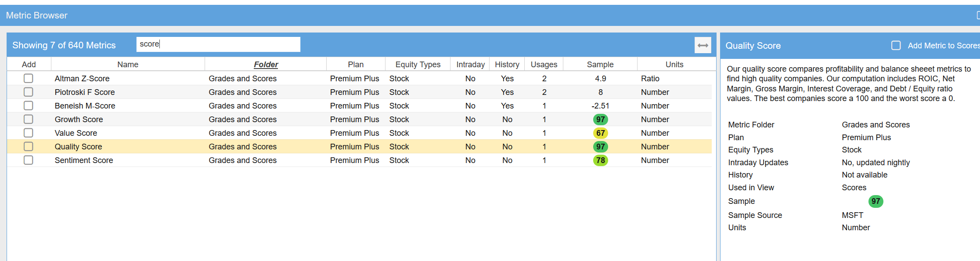
Task: Focus the metric search field containing "score"
Action: click(x=218, y=44)
